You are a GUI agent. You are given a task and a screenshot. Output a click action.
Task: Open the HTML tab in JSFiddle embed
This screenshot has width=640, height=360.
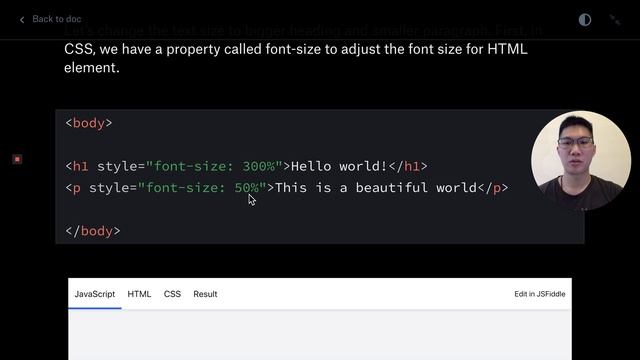click(x=139, y=294)
